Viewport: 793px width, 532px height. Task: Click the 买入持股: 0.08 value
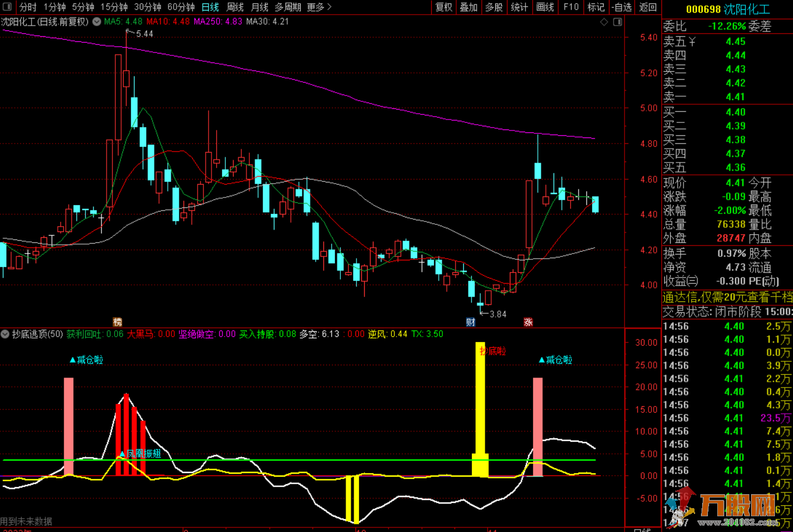267,334
